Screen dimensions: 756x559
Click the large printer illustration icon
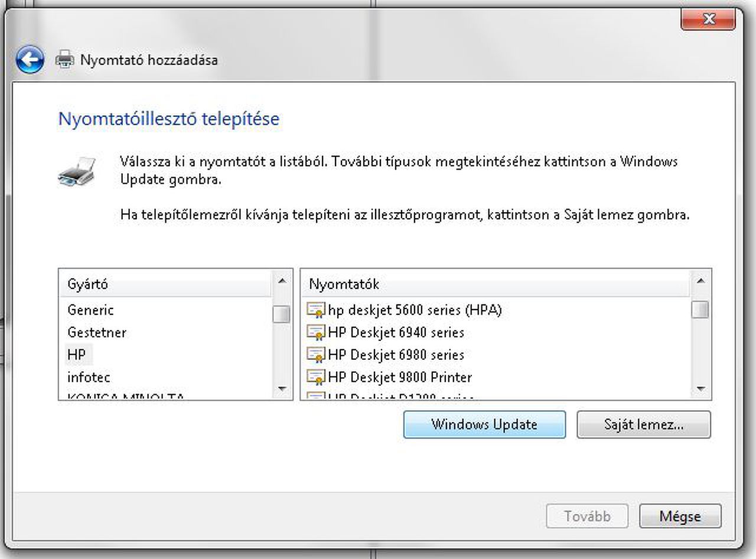click(x=77, y=171)
